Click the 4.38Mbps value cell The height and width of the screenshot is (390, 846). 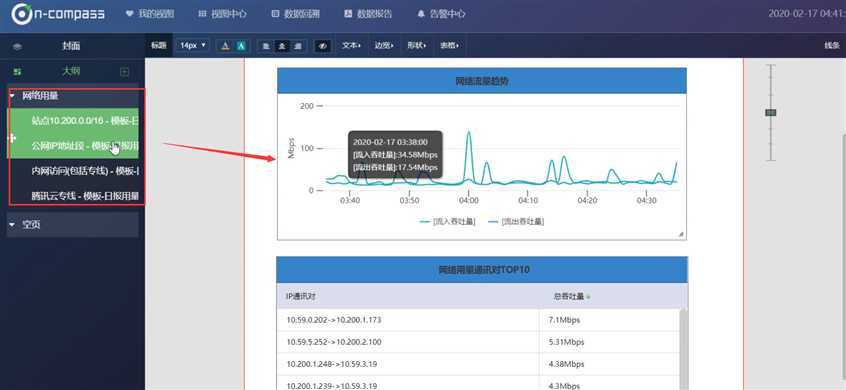566,364
